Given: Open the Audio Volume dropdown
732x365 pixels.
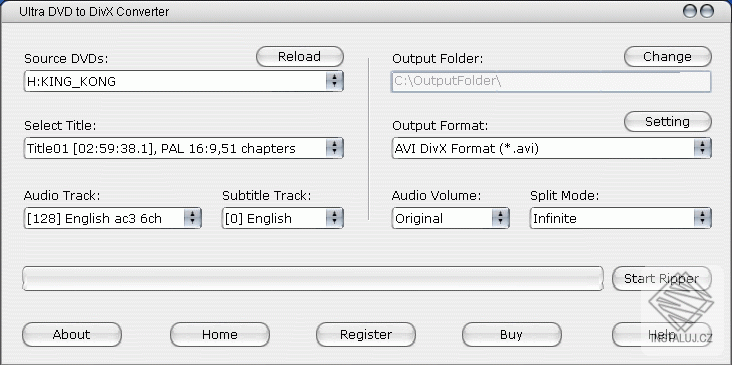Looking at the screenshot, I should 450,218.
